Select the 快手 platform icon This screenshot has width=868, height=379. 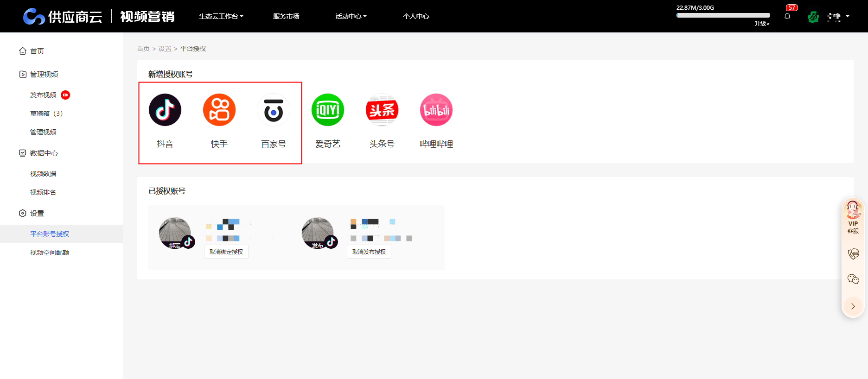[x=219, y=110]
